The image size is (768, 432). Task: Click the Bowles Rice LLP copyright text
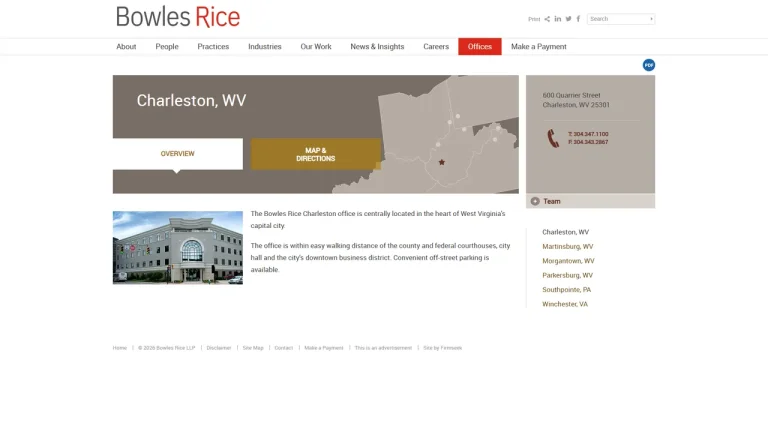(167, 348)
